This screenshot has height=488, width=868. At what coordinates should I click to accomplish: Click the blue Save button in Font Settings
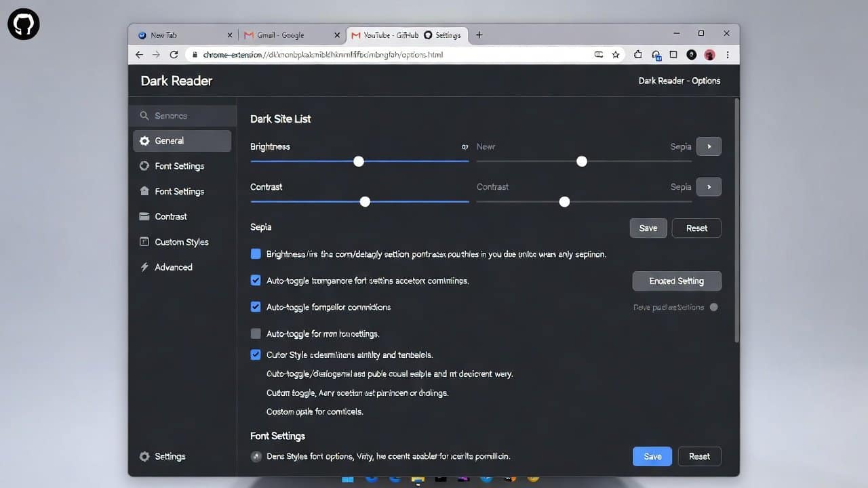coord(652,456)
